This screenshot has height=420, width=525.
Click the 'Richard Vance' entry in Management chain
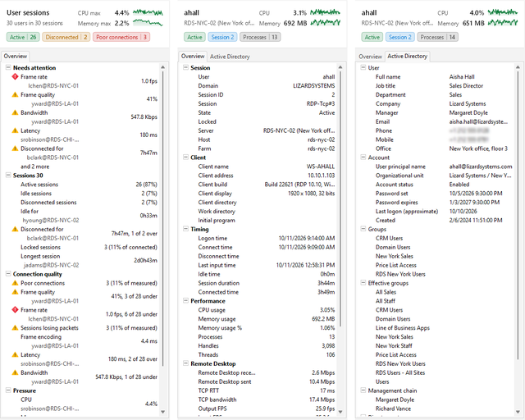tap(393, 409)
